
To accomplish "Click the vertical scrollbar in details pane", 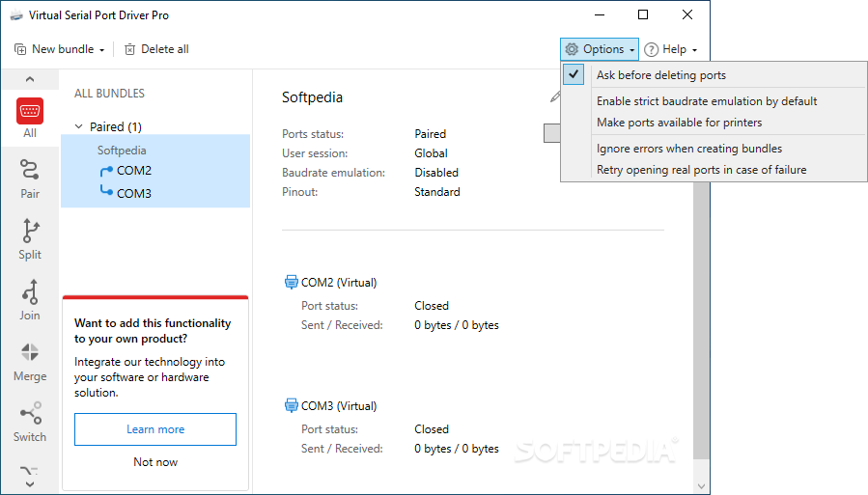I will 701,320.
